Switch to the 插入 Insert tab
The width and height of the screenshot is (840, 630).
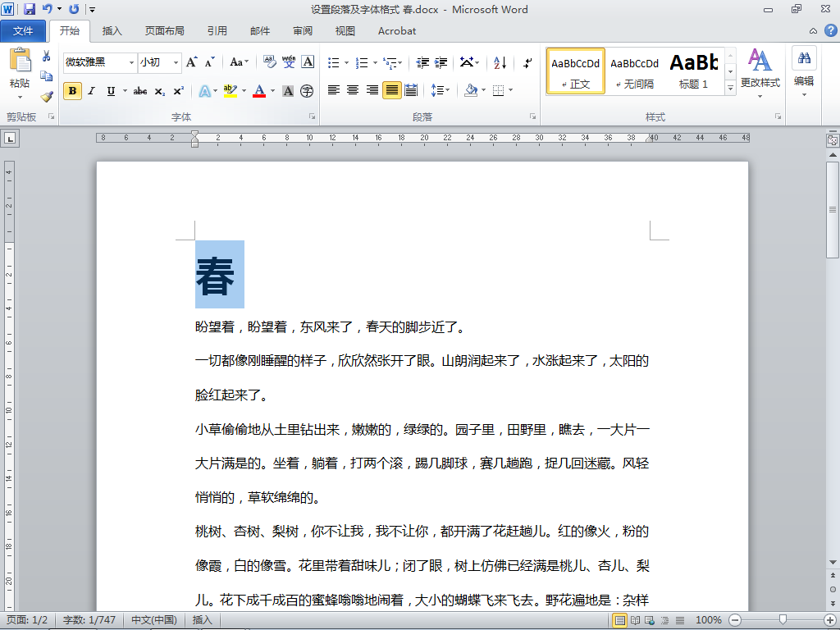(x=112, y=31)
